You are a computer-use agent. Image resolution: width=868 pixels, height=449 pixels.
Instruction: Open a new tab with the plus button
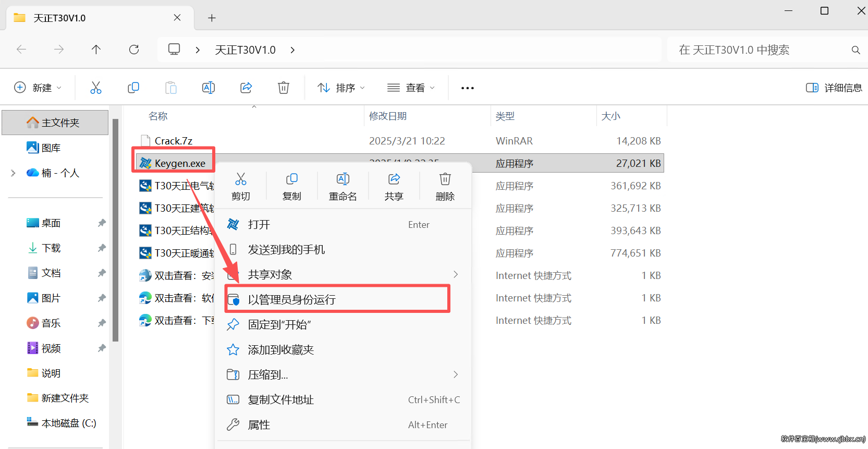212,18
